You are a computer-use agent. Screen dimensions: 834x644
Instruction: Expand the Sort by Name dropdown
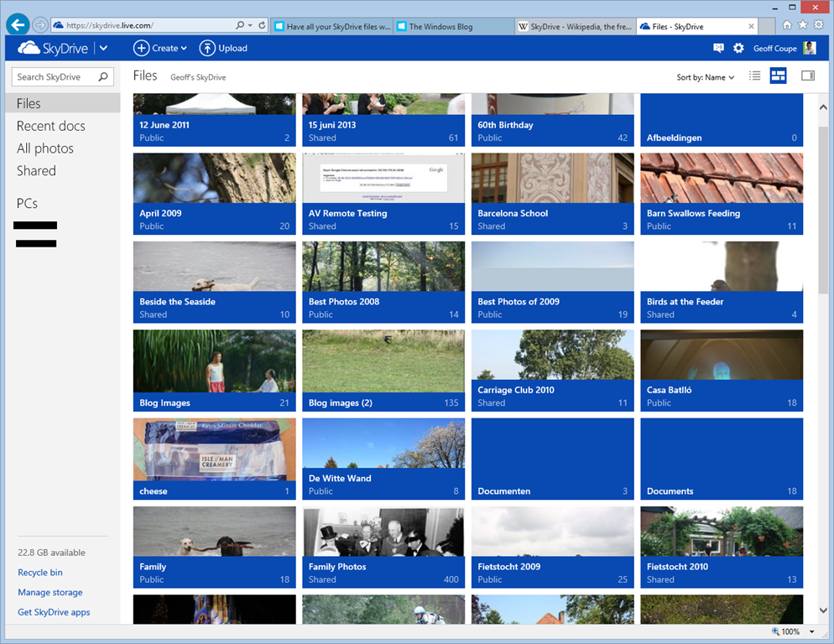pyautogui.click(x=705, y=77)
